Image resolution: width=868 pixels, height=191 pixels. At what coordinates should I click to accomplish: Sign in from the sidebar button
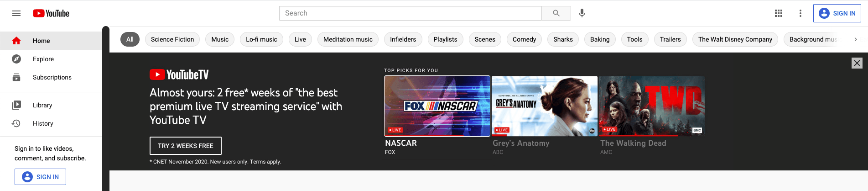[40, 177]
